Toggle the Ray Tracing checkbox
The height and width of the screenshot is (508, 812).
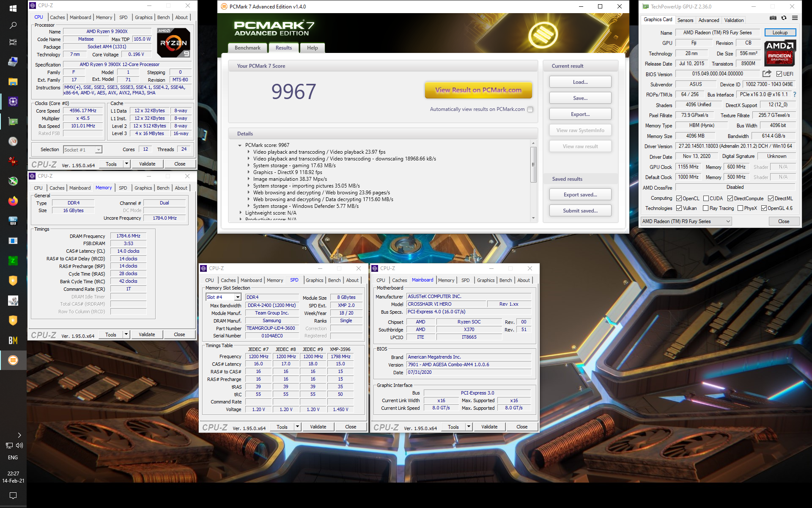pos(705,208)
